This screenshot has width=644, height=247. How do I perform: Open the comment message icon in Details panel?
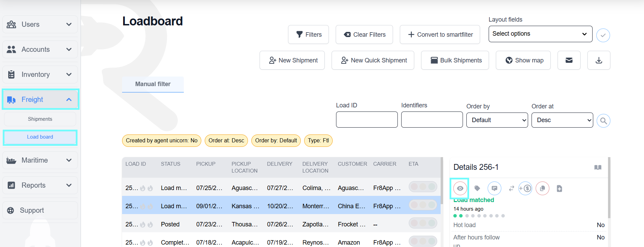(494, 188)
